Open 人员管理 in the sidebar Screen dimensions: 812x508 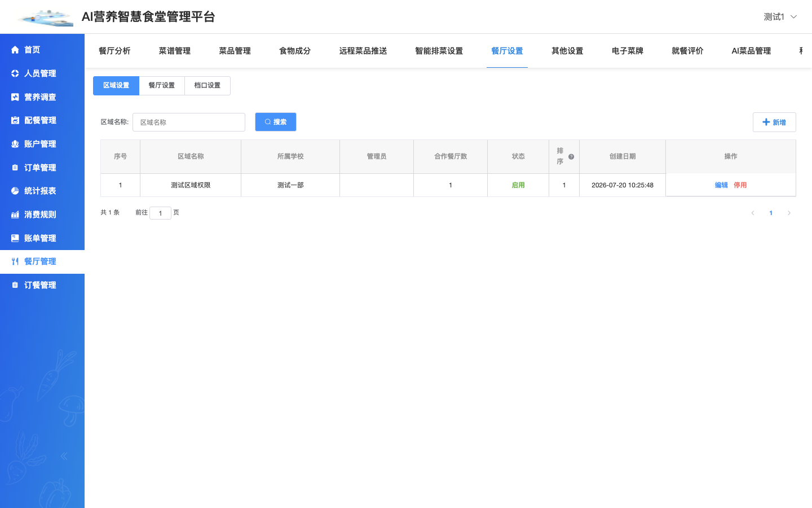pos(42,73)
